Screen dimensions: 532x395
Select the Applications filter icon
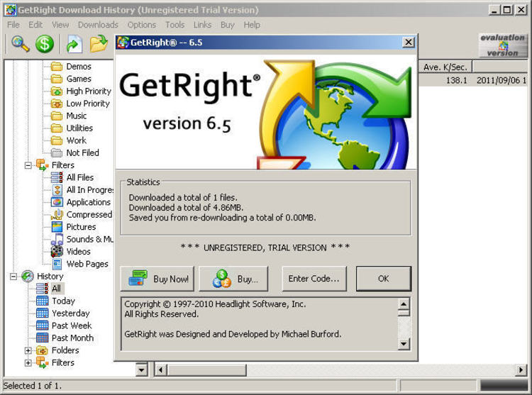click(57, 202)
